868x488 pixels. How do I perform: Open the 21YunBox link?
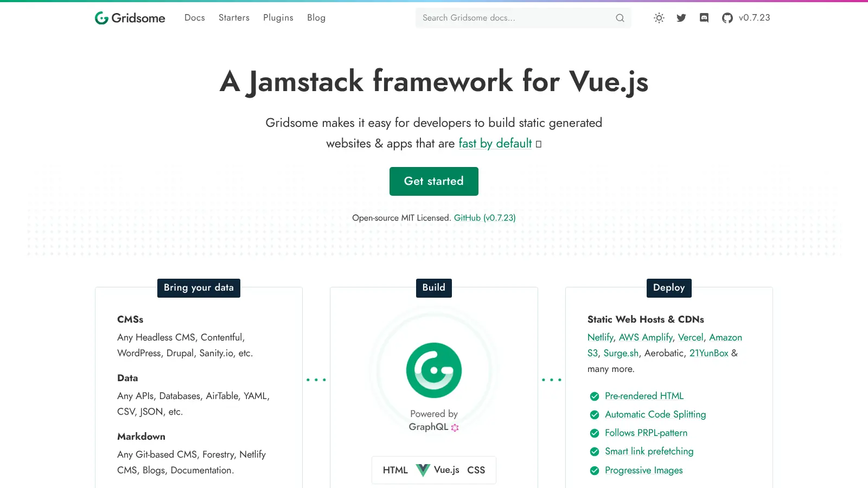709,353
